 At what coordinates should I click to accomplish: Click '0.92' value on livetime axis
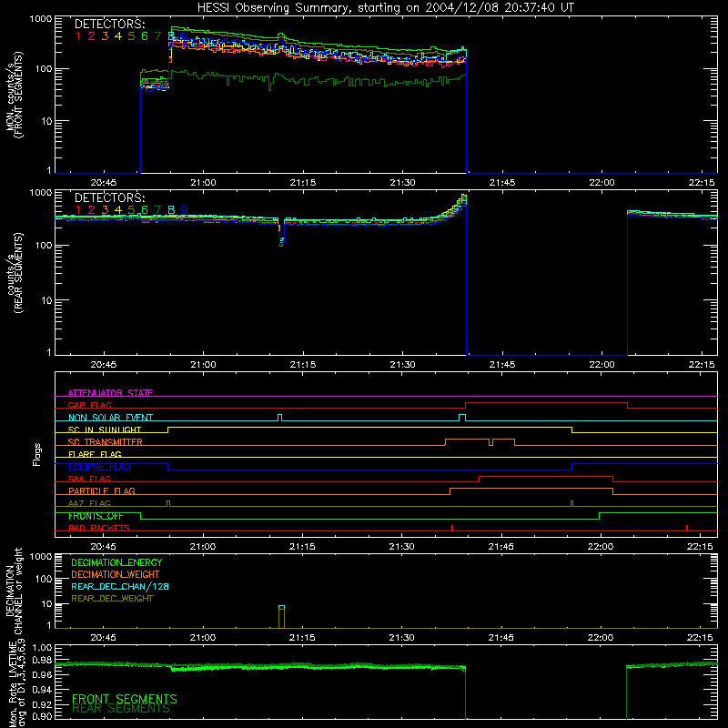click(x=43, y=703)
